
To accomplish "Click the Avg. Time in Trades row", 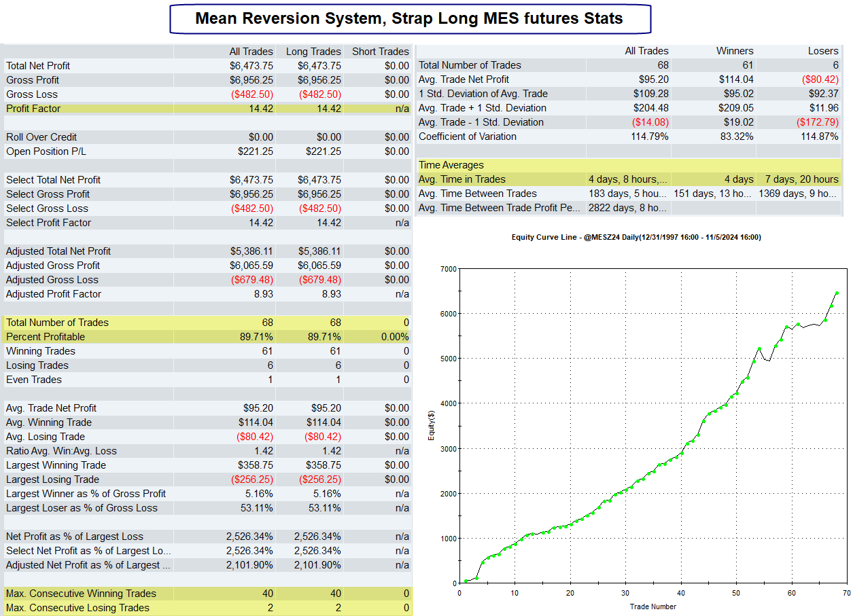I will pyautogui.click(x=629, y=179).
